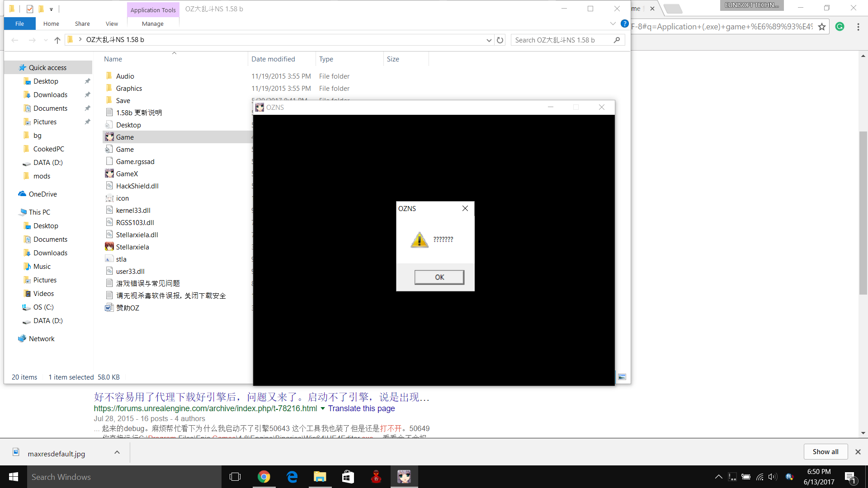The width and height of the screenshot is (868, 488).
Task: Expand the ribbon using the chevron
Action: tap(613, 23)
